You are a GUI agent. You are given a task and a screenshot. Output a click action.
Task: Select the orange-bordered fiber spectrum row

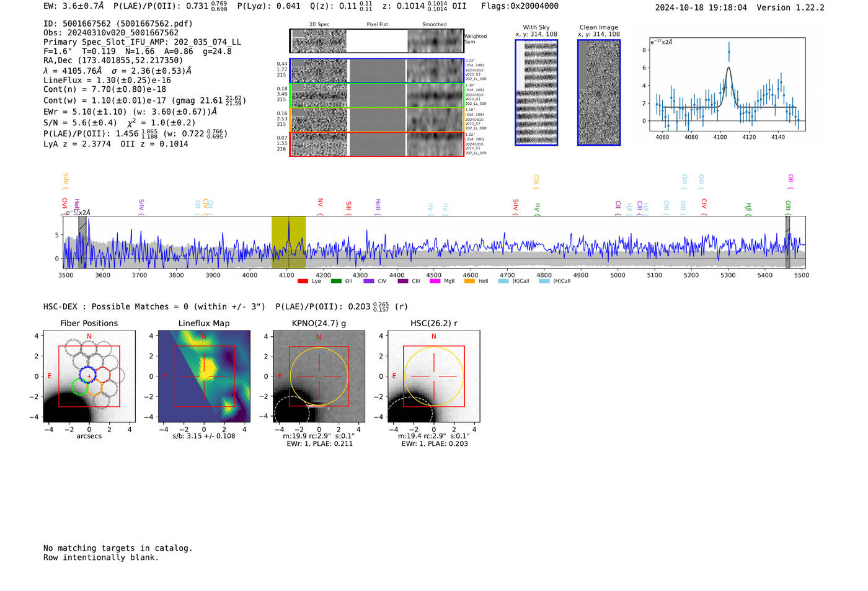[376, 120]
